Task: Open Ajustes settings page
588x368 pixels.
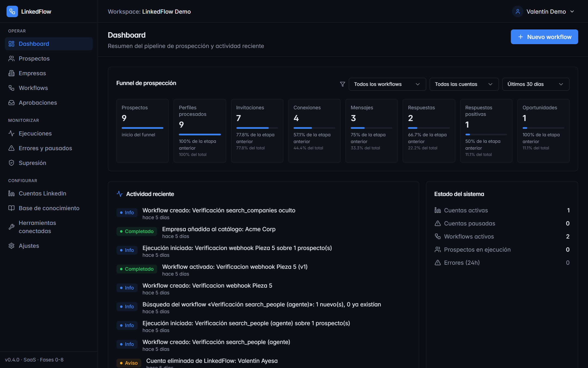Action: pos(49,246)
